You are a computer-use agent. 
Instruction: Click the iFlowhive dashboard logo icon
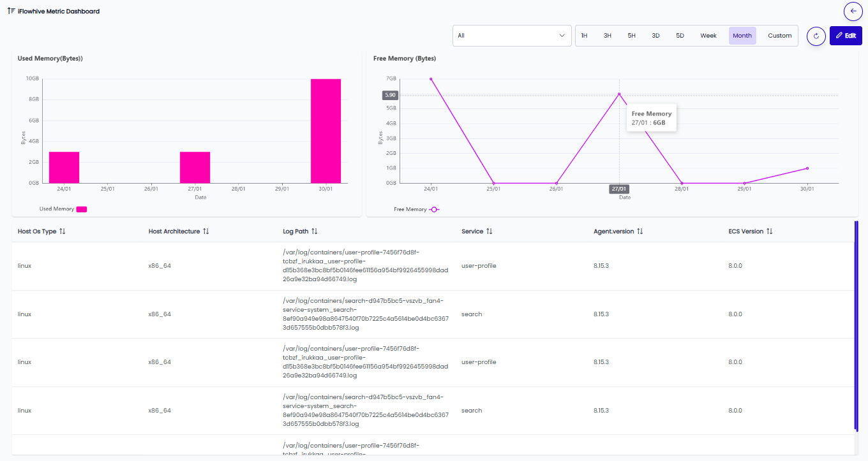point(11,11)
